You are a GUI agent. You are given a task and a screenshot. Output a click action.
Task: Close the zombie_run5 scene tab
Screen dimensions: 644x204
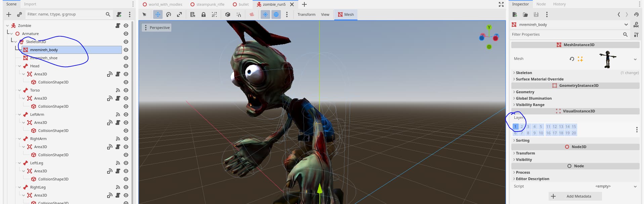[292, 4]
